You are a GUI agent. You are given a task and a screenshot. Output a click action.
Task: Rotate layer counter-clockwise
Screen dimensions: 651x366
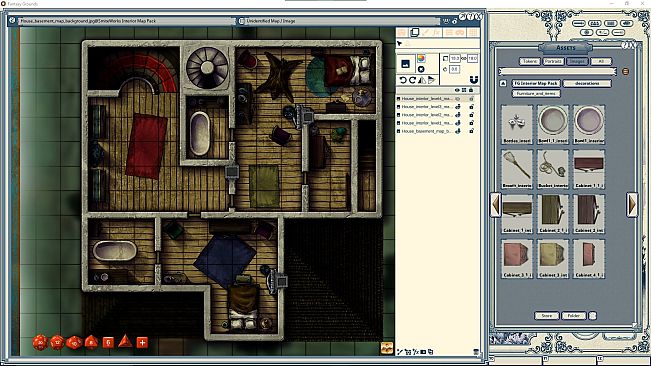(x=402, y=80)
